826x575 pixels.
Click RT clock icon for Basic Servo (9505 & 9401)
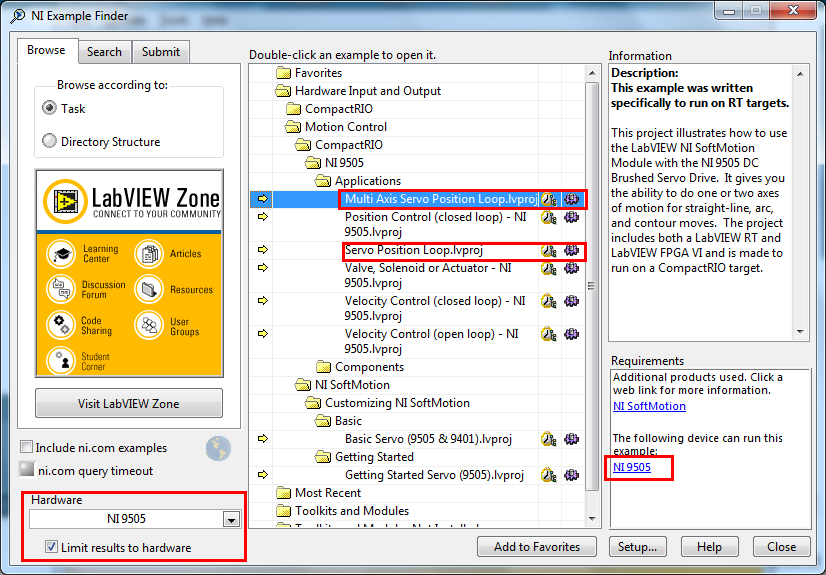(549, 439)
